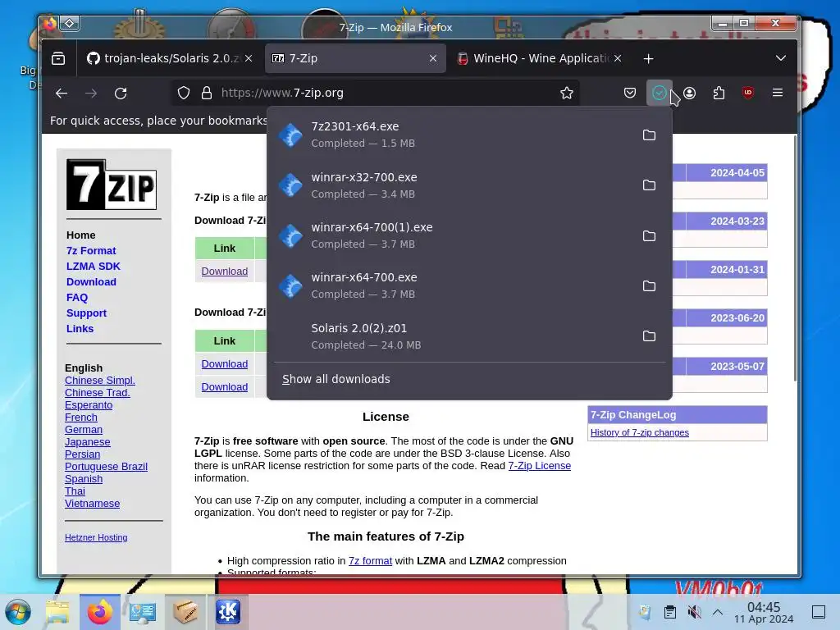Open History of 7-zip changes link
840x630 pixels.
[x=640, y=433]
